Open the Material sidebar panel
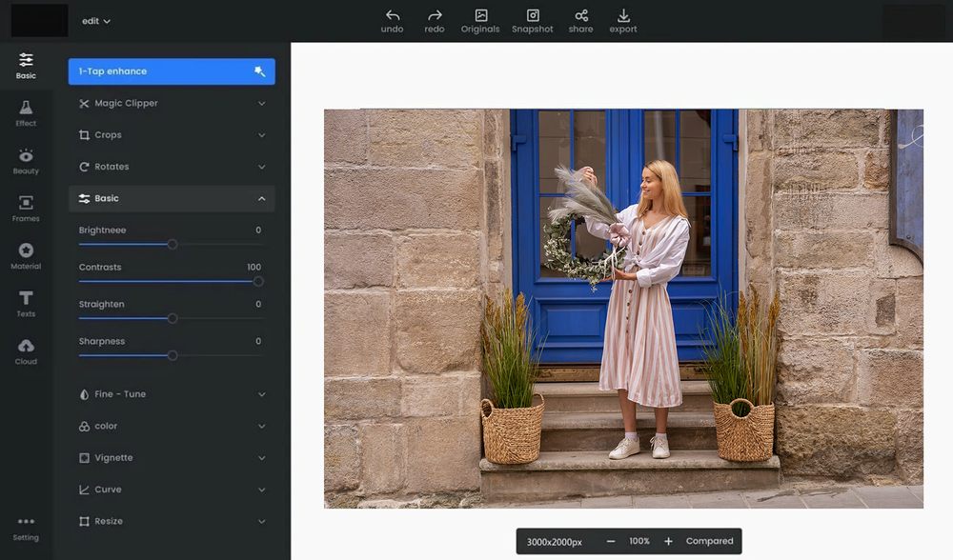This screenshot has height=560, width=953. click(x=26, y=256)
